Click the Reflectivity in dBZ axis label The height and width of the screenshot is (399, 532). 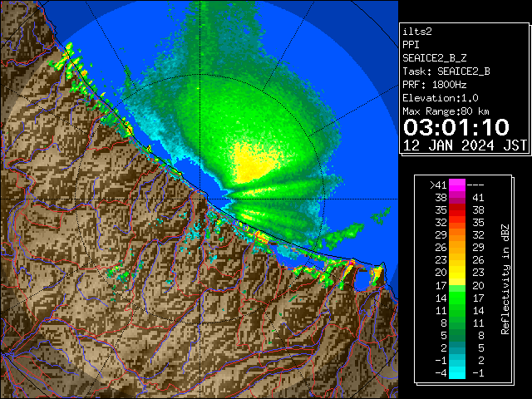point(505,279)
